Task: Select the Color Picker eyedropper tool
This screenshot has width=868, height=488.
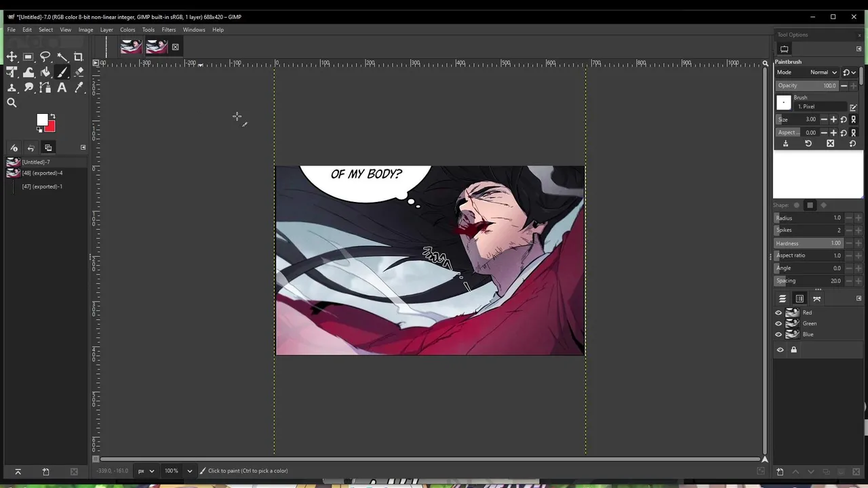Action: (79, 87)
